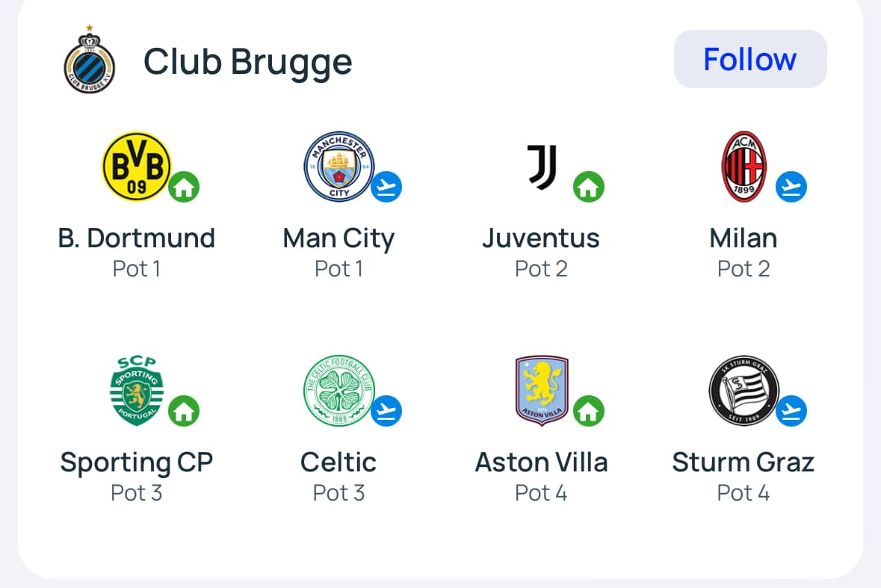The height and width of the screenshot is (588, 881).
Task: Tap the Aston Villa team name
Action: click(542, 462)
